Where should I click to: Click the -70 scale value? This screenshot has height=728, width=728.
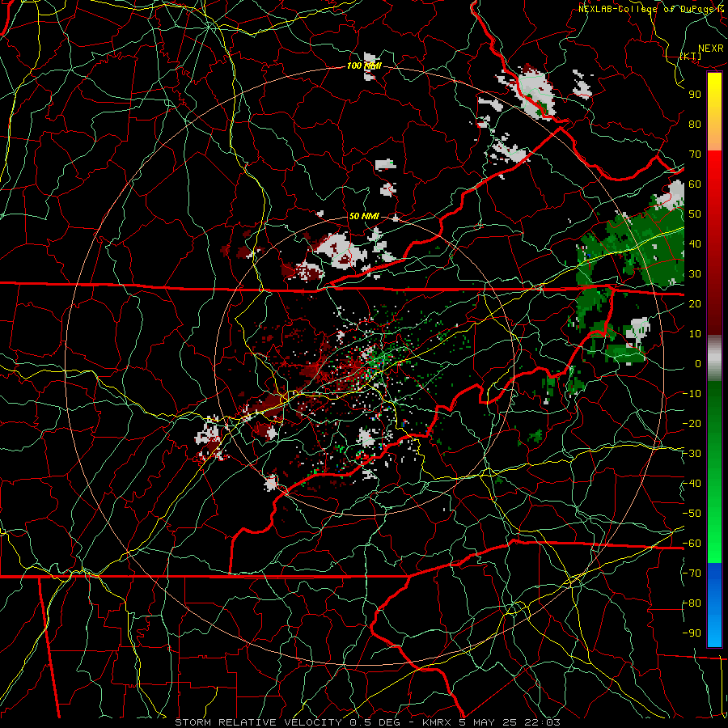692,574
